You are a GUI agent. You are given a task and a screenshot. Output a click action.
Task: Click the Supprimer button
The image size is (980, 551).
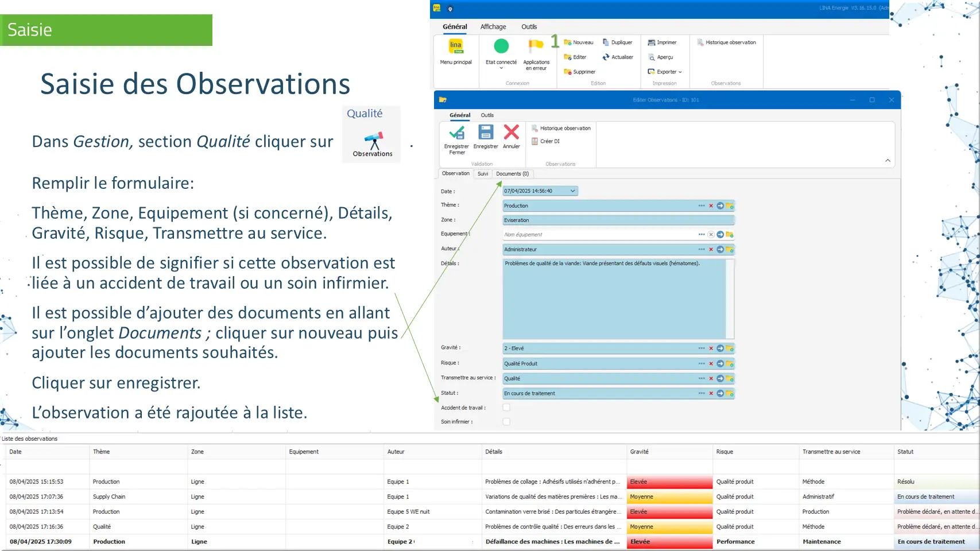pyautogui.click(x=580, y=72)
